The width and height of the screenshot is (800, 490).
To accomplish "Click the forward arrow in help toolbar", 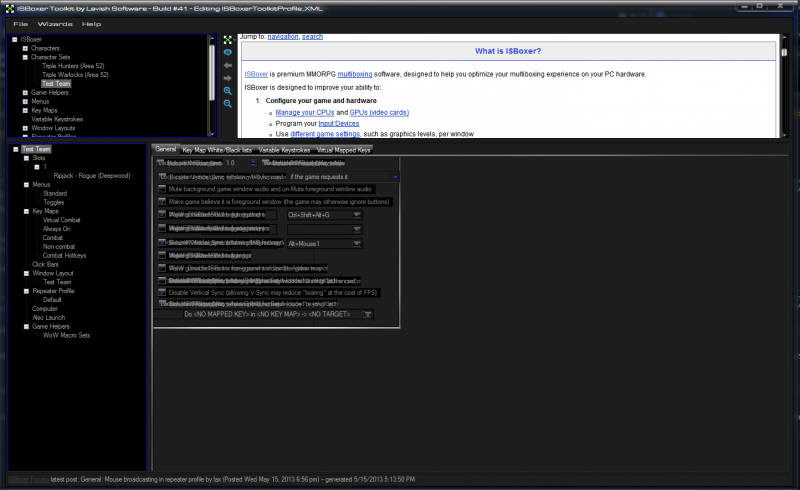I will pos(228,78).
